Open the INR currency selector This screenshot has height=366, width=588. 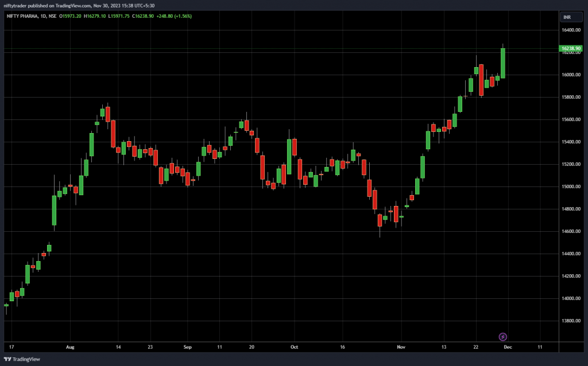pos(571,17)
